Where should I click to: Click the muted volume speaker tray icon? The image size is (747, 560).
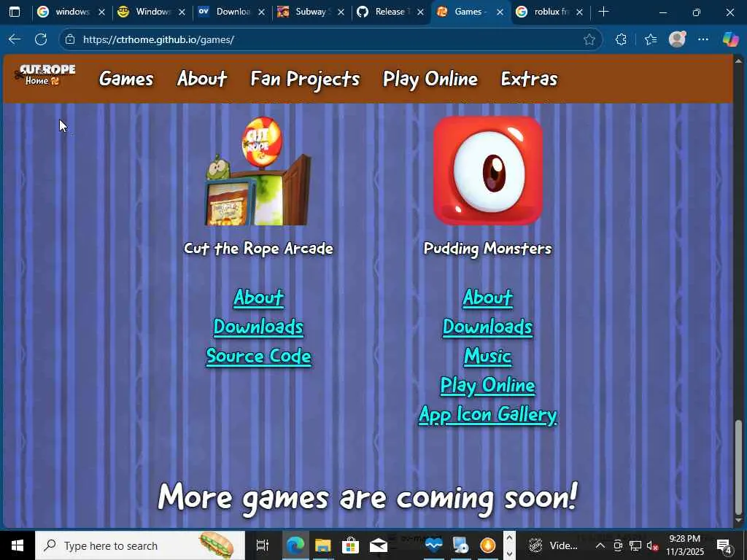[652, 546]
